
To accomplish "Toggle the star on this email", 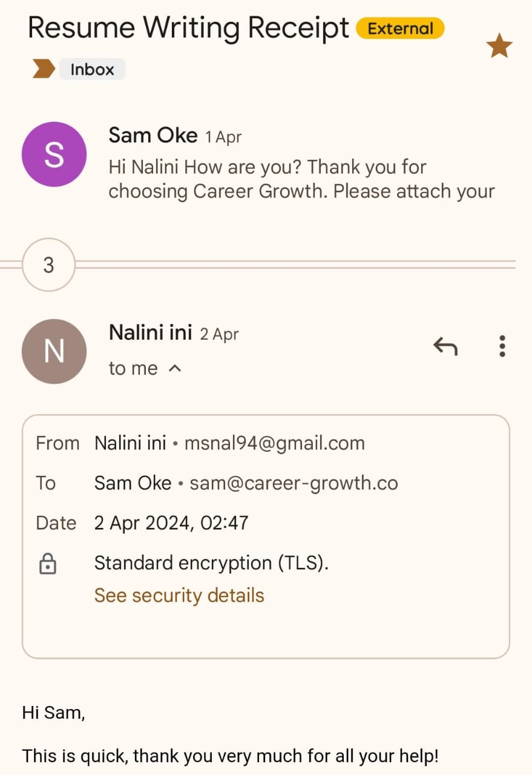I will tap(499, 46).
